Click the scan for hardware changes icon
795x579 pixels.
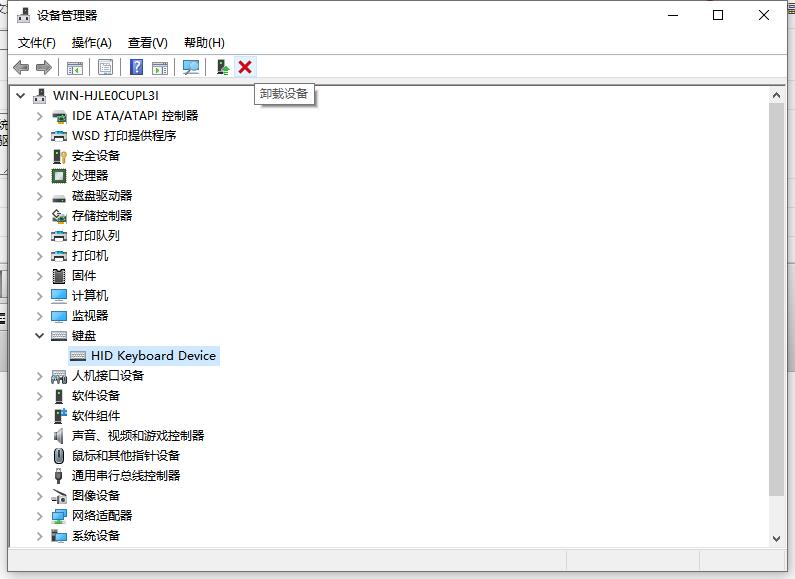[191, 67]
